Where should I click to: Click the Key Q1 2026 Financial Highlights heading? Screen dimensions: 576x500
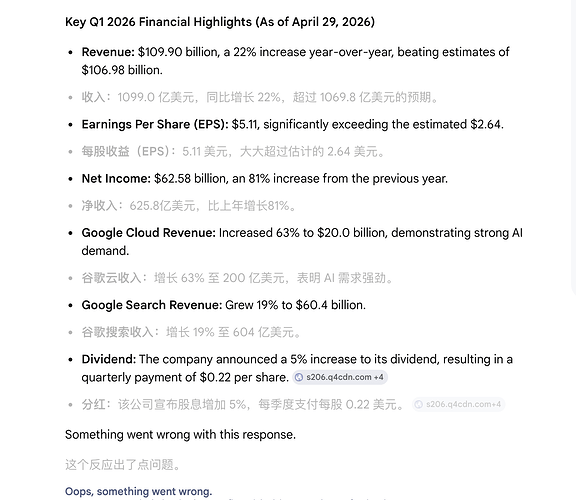(220, 22)
